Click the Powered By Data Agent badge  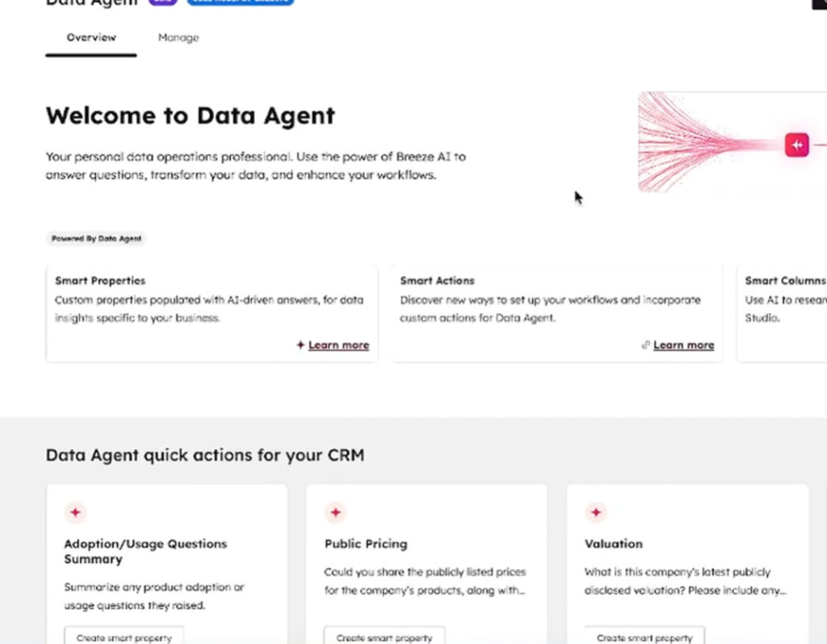point(96,239)
